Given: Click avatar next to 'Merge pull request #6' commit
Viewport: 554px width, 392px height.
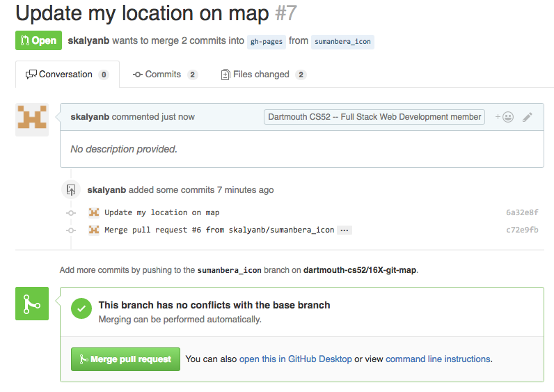Looking at the screenshot, I should tap(94, 230).
